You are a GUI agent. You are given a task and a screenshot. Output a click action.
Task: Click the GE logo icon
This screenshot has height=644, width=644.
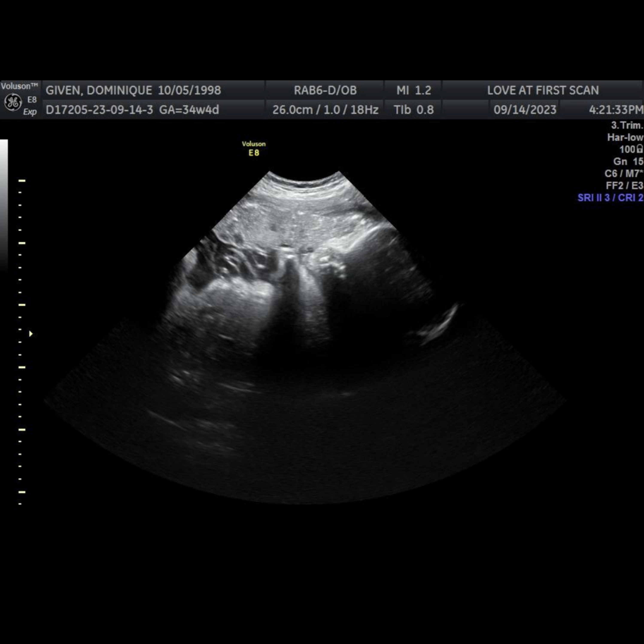(13, 102)
